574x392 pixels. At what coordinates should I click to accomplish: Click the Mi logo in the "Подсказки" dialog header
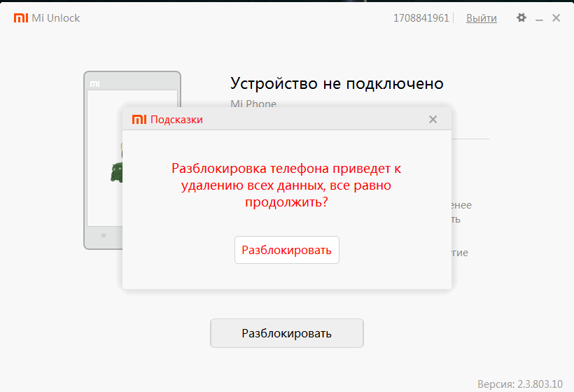click(139, 119)
